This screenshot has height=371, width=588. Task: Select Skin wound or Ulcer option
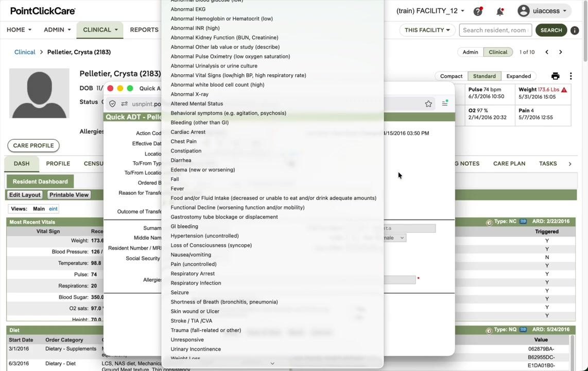pyautogui.click(x=195, y=311)
